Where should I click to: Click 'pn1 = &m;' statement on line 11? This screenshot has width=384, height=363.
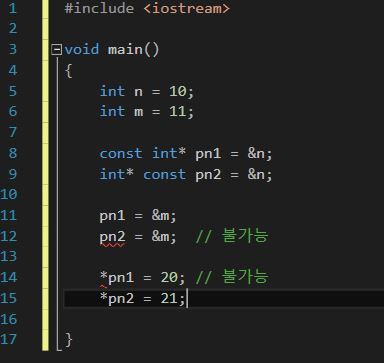click(138, 216)
